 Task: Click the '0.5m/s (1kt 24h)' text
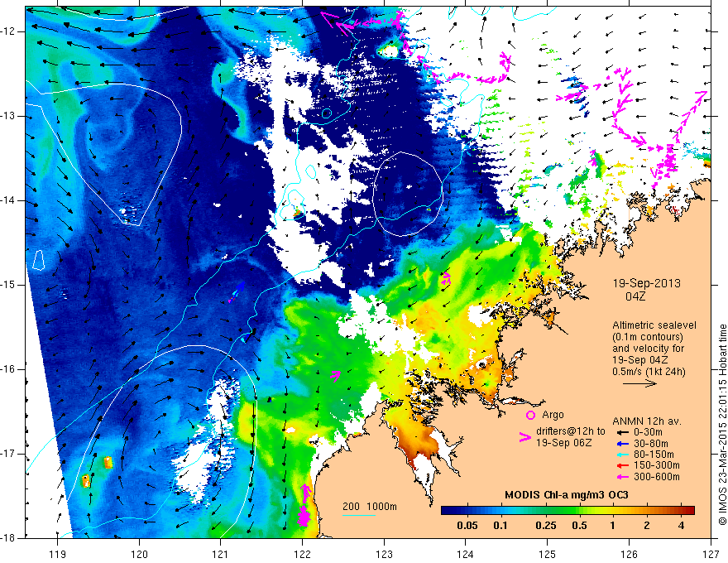[x=649, y=372]
